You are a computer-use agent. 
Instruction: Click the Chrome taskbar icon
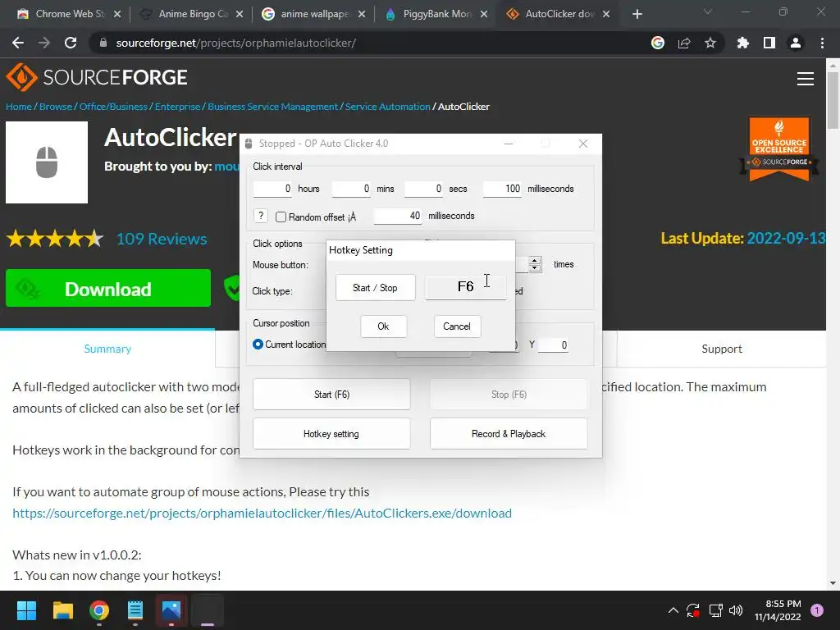[99, 610]
